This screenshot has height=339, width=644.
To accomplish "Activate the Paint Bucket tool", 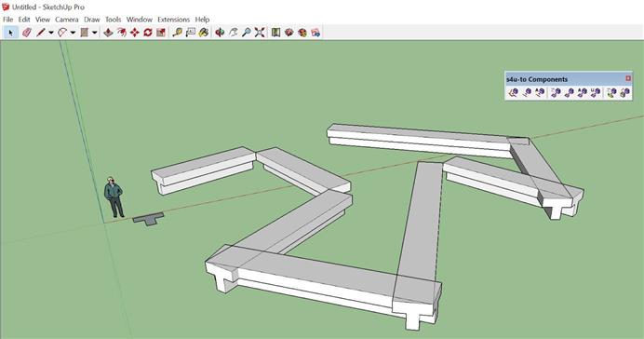I will tap(204, 33).
